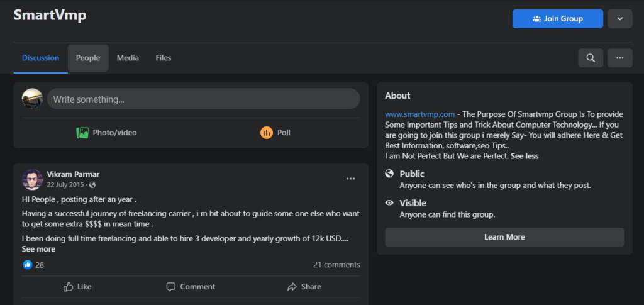
Task: Click the search magnifier icon in group header
Action: tap(591, 58)
